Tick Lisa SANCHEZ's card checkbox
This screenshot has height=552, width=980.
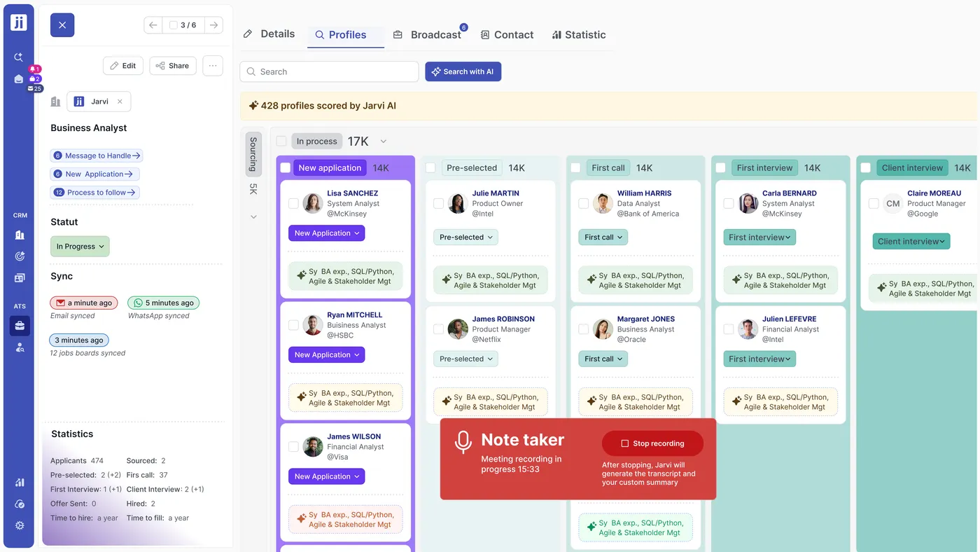click(293, 204)
